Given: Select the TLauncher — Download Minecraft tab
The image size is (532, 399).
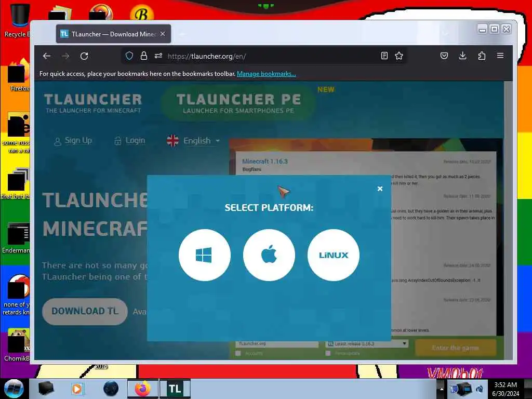Looking at the screenshot, I should pyautogui.click(x=113, y=34).
